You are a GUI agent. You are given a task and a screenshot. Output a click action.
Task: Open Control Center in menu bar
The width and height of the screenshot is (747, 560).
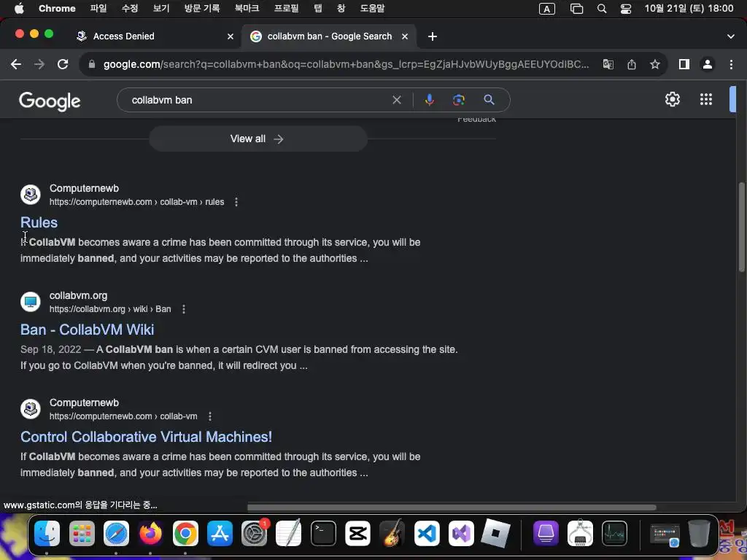(x=625, y=8)
